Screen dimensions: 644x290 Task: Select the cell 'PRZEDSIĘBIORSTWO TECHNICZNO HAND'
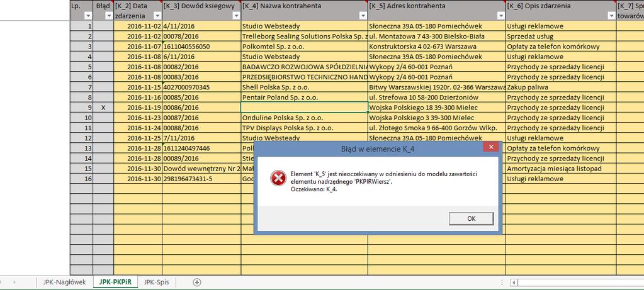[x=304, y=77]
